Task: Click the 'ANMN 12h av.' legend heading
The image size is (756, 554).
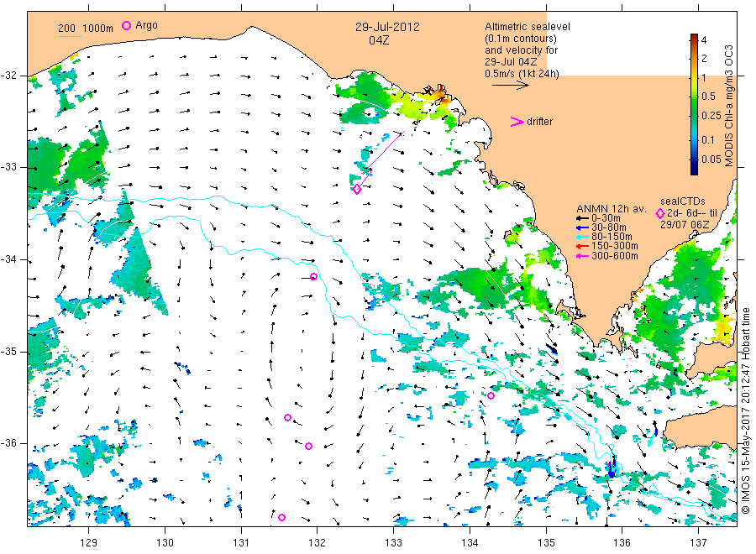Action: 611,209
